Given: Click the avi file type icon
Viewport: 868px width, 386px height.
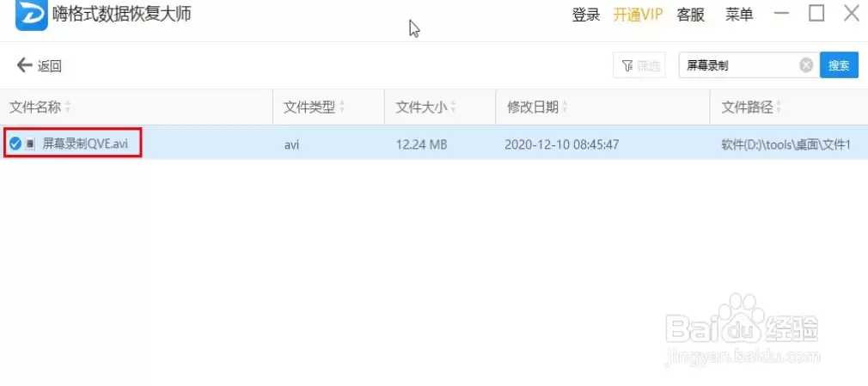Looking at the screenshot, I should pyautogui.click(x=31, y=144).
